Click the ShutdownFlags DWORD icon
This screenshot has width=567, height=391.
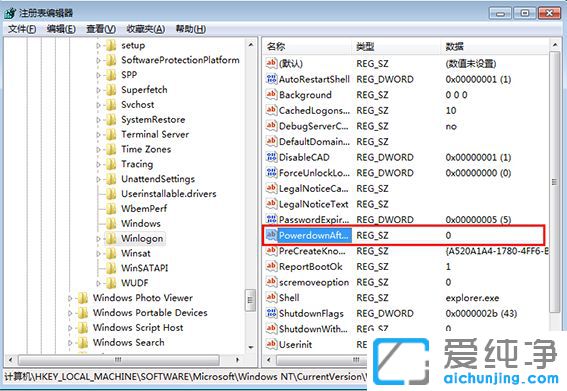pos(271,313)
